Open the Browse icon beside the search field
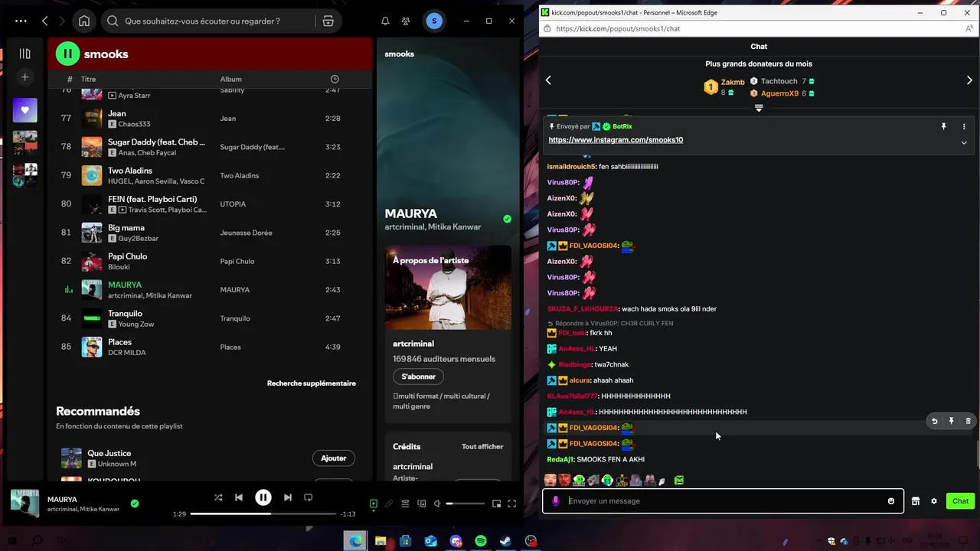Viewport: 980px width, 551px height. coord(328,21)
